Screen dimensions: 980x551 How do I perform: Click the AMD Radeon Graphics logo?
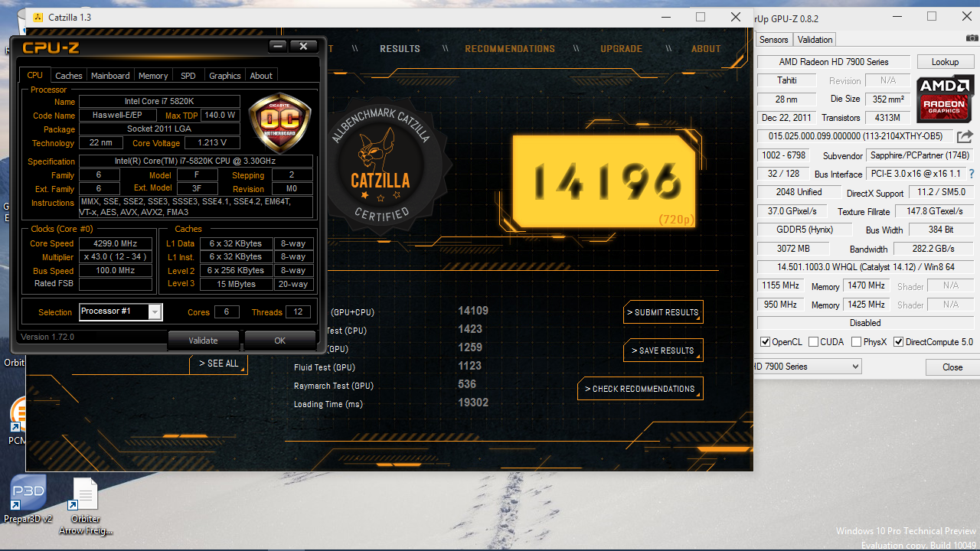pos(945,99)
